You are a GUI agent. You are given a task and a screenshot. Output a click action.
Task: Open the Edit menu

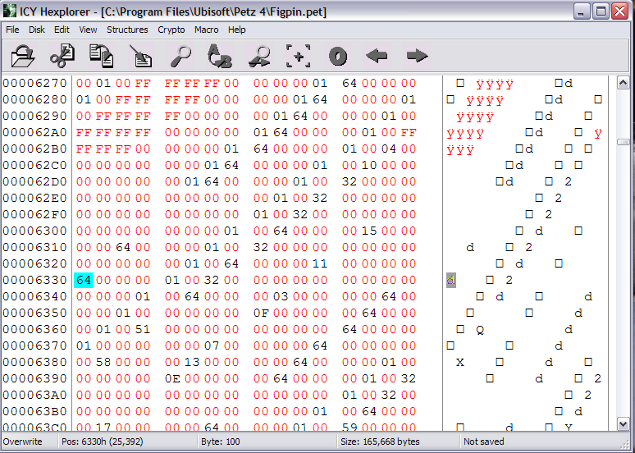pos(62,30)
